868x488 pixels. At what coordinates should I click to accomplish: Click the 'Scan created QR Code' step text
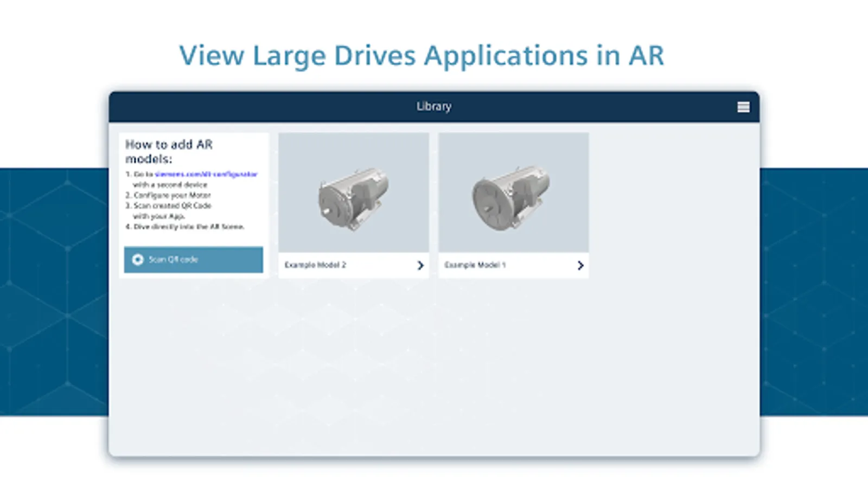click(x=173, y=206)
